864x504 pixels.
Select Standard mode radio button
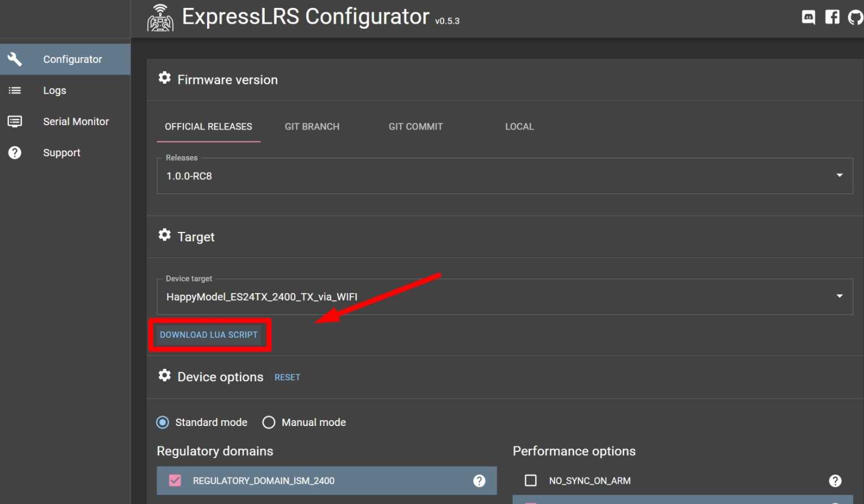point(163,423)
